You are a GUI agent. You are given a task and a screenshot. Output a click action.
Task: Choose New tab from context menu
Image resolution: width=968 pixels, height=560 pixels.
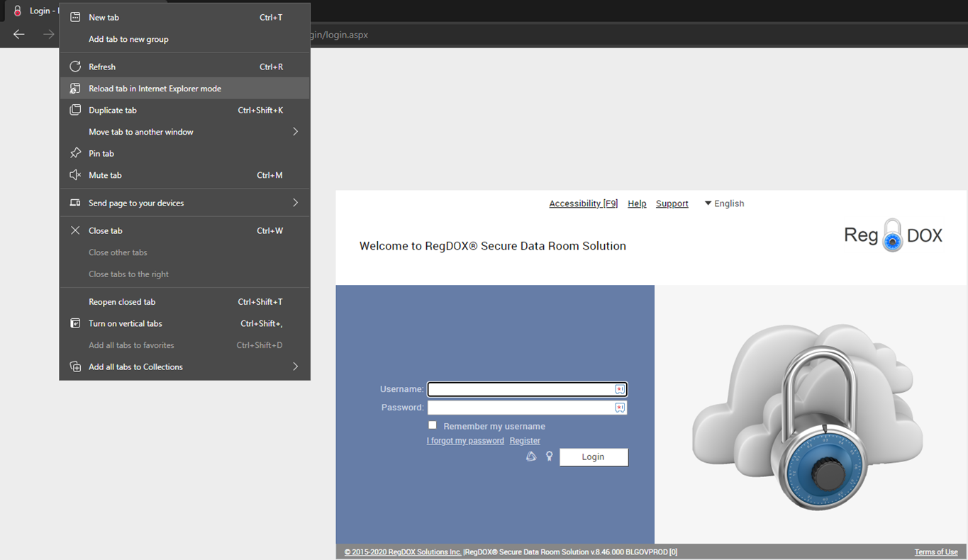point(184,17)
